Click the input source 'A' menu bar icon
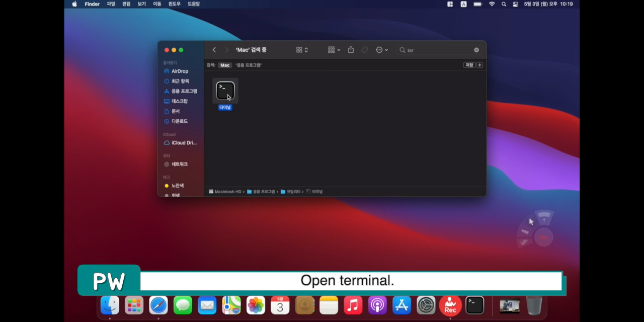 (x=463, y=4)
